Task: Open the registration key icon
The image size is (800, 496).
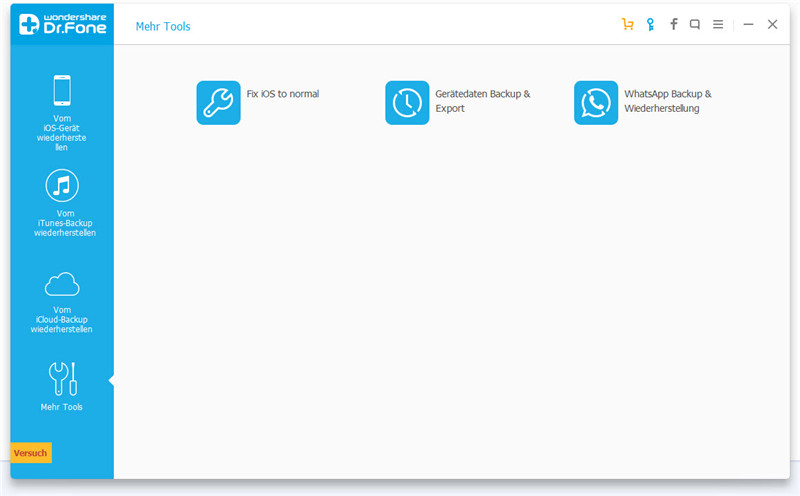Action: pyautogui.click(x=651, y=24)
